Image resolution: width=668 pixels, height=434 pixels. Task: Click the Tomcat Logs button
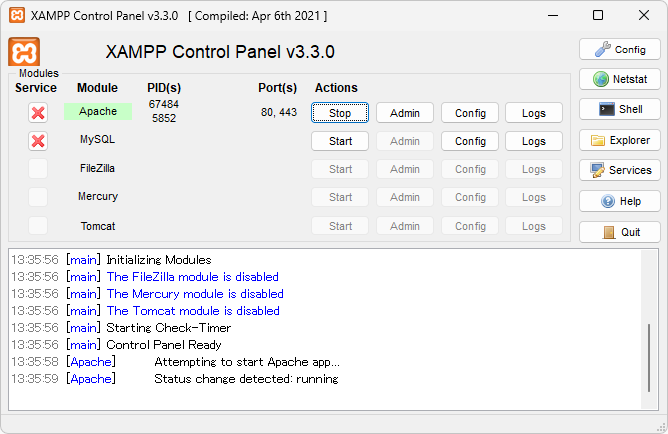click(x=534, y=226)
